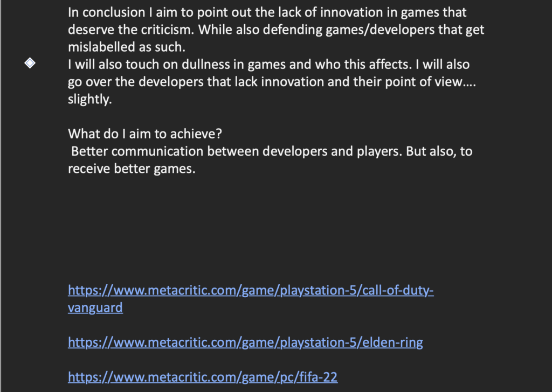Screen dimensions: 552x392
Task: Open the fifa-22 Metacritic link
Action: 203,377
